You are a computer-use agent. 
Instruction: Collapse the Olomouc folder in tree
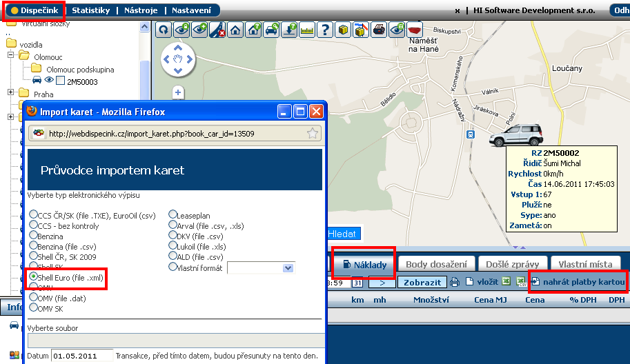pyautogui.click(x=11, y=55)
